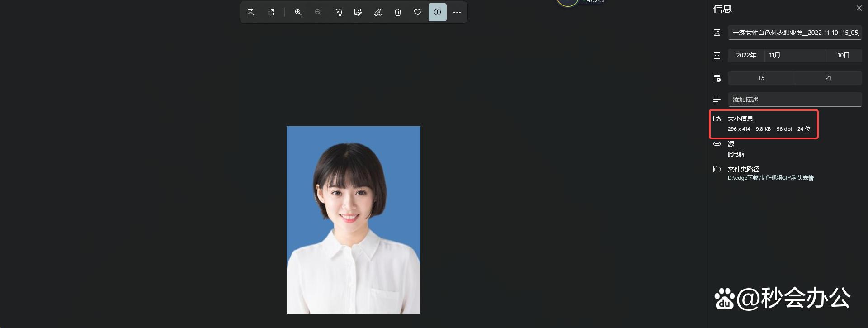Close the 信息 panel
The width and height of the screenshot is (868, 328).
click(859, 8)
